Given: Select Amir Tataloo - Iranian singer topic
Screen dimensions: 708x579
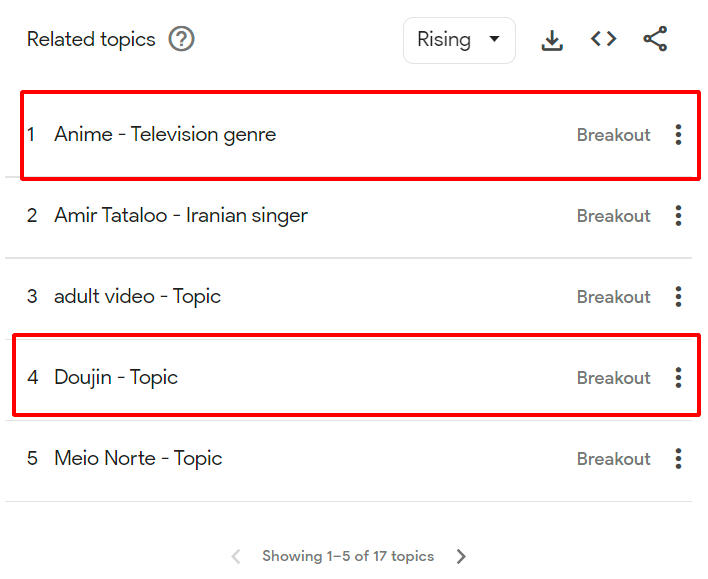Looking at the screenshot, I should [x=181, y=216].
